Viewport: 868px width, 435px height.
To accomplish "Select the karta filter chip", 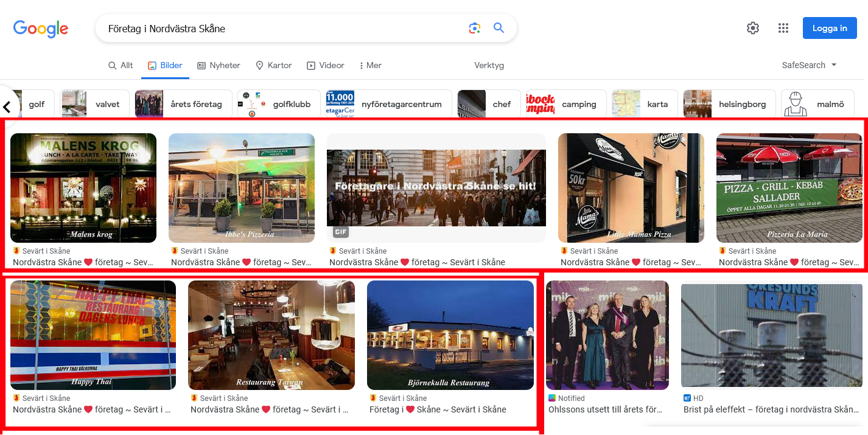I will [645, 104].
